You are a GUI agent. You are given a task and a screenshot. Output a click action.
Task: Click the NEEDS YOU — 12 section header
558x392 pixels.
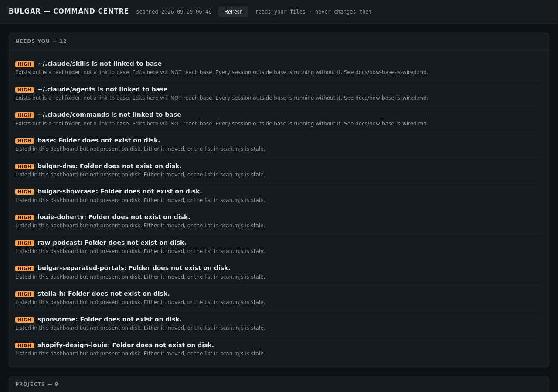(x=41, y=41)
